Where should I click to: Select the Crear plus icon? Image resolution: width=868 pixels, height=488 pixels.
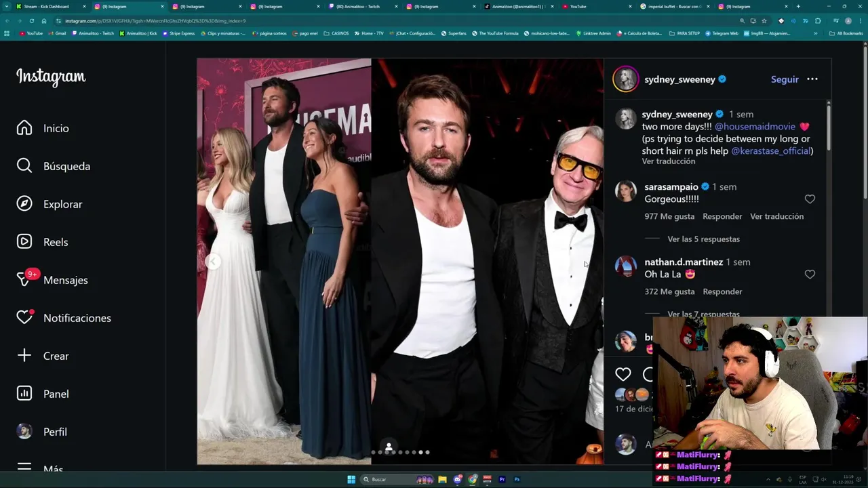pos(24,356)
